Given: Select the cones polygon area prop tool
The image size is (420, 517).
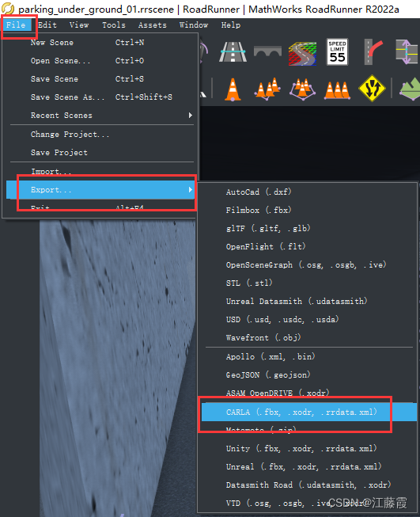Looking at the screenshot, I should (302, 89).
